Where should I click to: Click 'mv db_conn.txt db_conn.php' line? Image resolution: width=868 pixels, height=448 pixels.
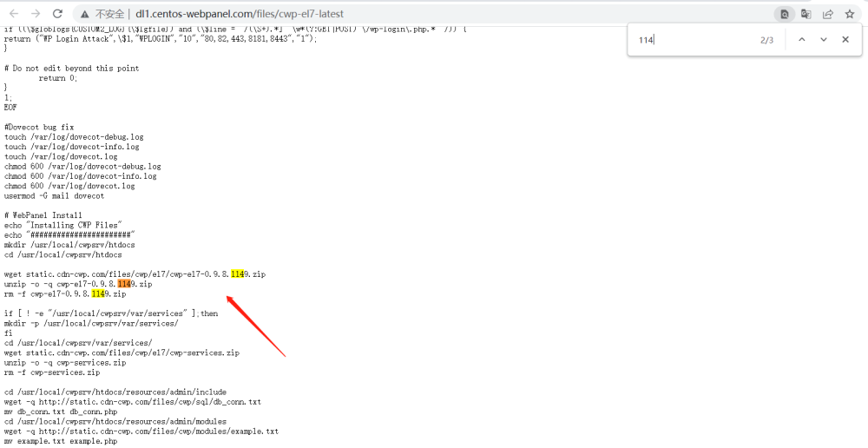pos(61,412)
